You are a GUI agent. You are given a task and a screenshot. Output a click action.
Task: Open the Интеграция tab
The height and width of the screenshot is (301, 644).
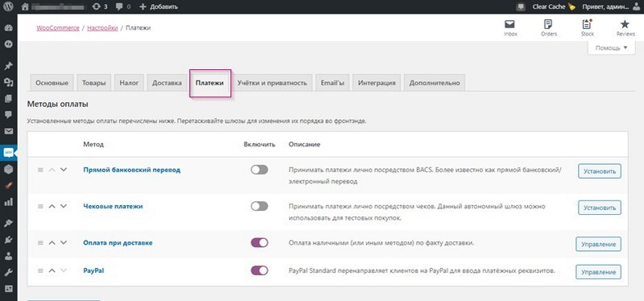pyautogui.click(x=377, y=83)
